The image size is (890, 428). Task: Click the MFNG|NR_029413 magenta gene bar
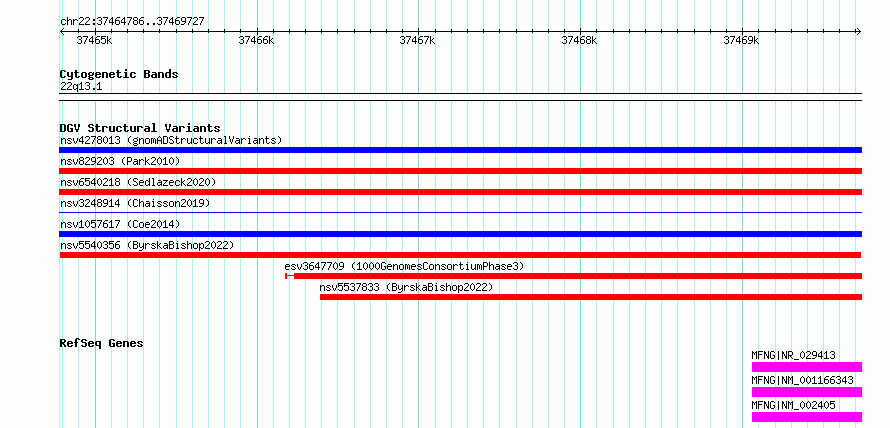[807, 367]
